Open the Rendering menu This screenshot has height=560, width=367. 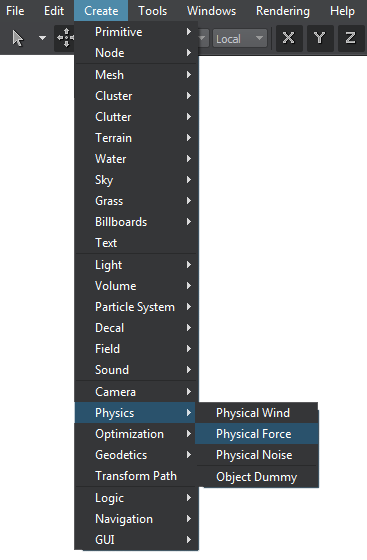tap(283, 11)
